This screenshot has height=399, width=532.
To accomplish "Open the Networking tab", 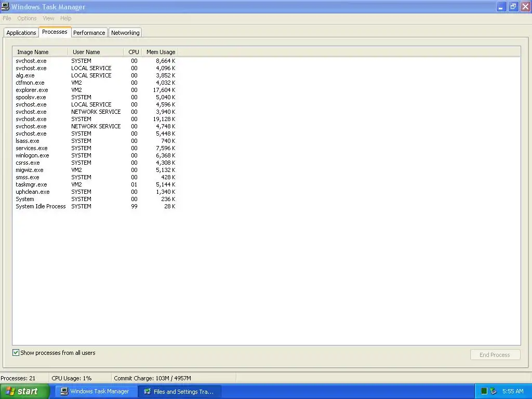I will pyautogui.click(x=125, y=33).
